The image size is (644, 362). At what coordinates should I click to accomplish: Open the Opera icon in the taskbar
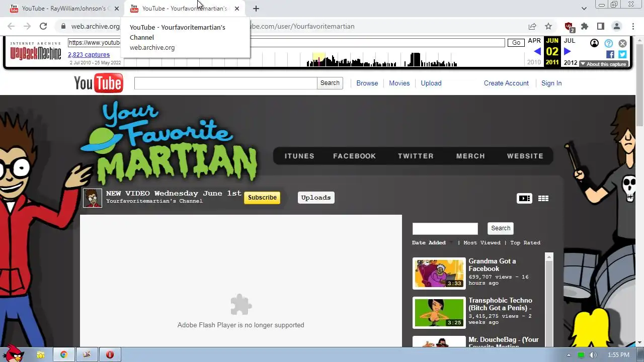(110, 355)
